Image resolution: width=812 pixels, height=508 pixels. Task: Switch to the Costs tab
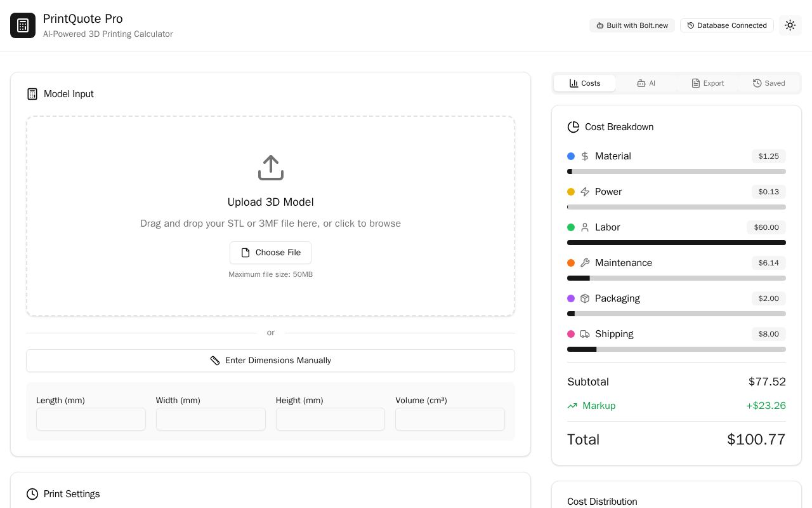[x=584, y=83]
